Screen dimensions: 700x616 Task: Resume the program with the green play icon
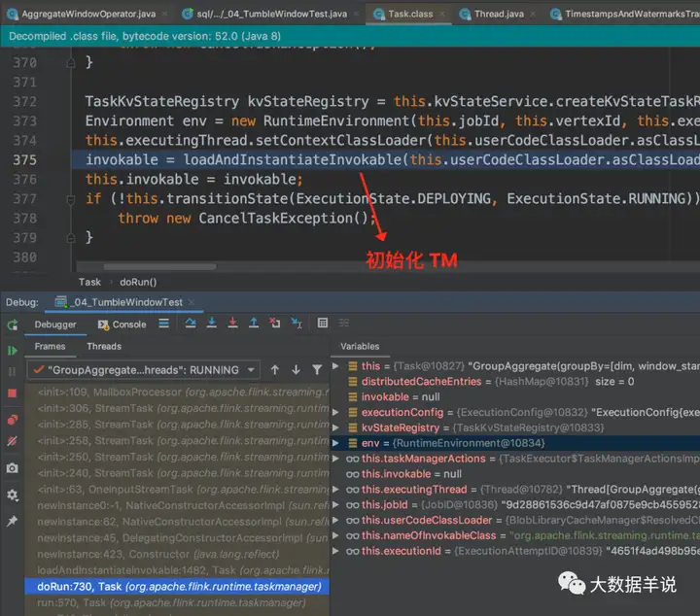click(x=13, y=350)
